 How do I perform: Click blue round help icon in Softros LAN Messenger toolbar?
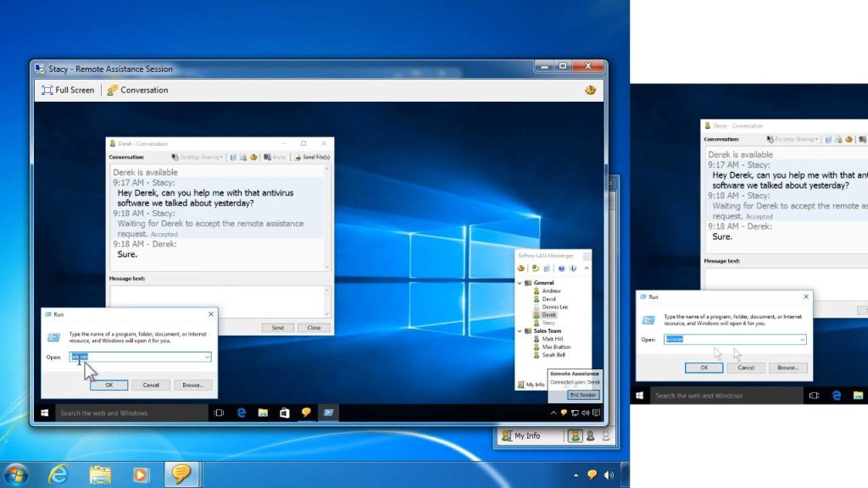coord(561,269)
